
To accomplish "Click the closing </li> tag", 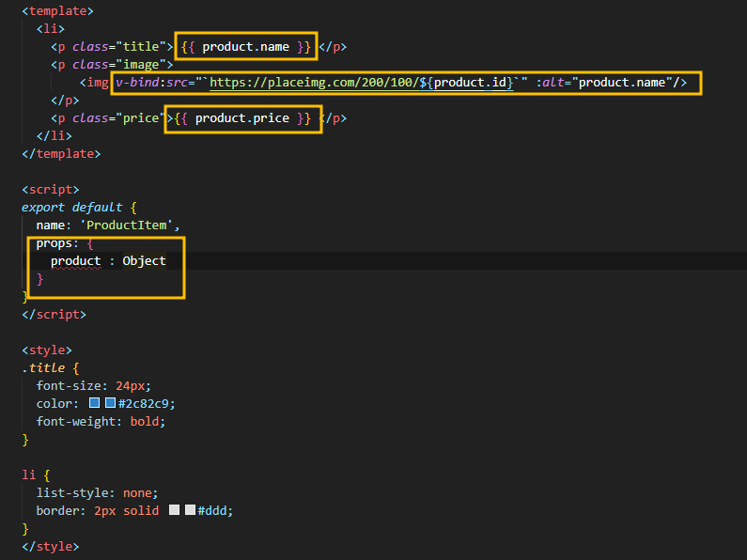I will (54, 135).
